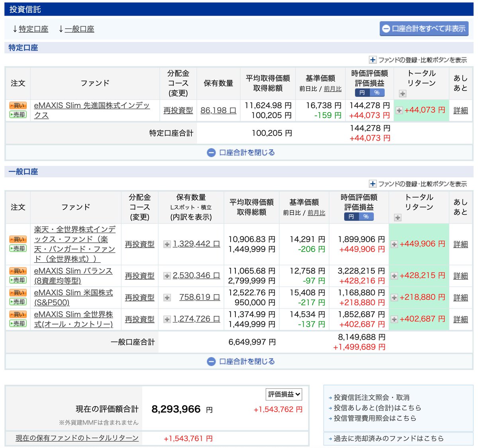
Task: Click 買い for eMAXIS Slim 米国株式(S&P500)
Action: pos(18,293)
